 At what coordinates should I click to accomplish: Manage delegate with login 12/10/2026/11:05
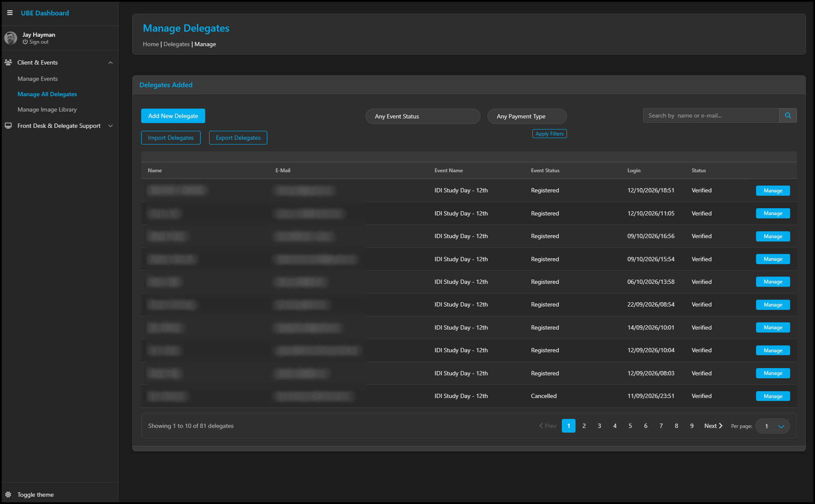(x=773, y=213)
